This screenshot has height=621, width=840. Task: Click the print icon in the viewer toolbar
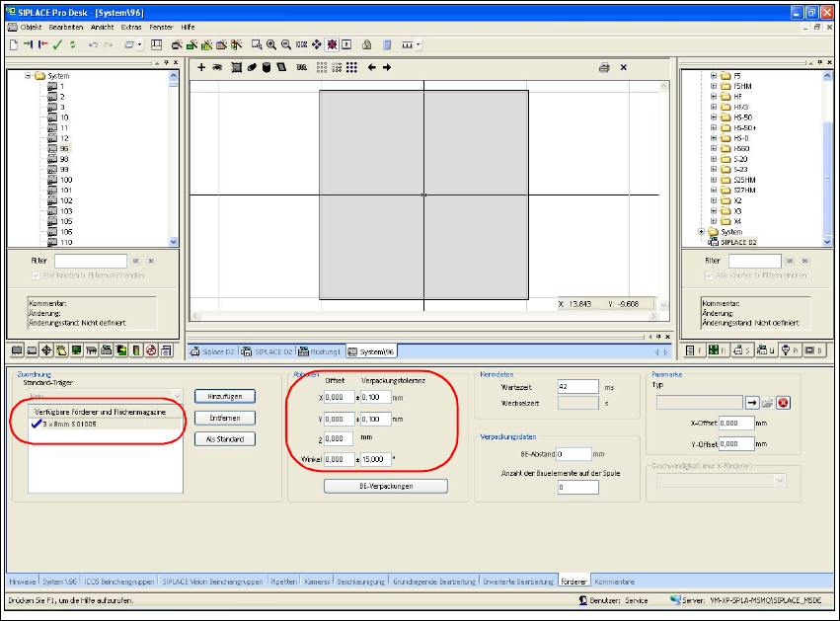[x=603, y=68]
